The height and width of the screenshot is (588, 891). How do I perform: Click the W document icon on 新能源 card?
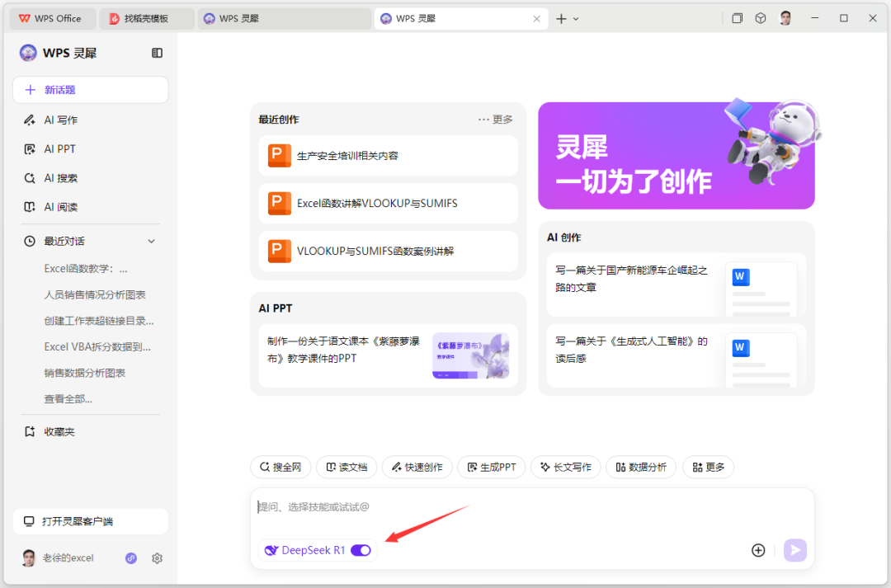pos(740,276)
